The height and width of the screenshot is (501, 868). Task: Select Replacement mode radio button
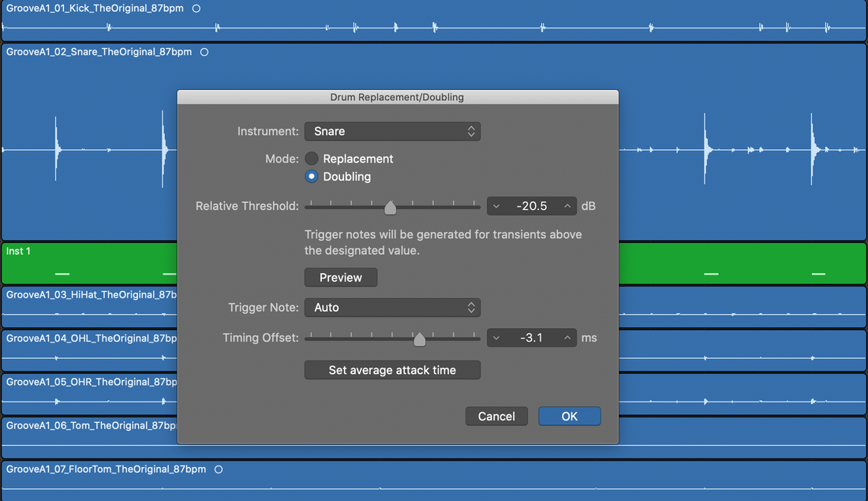click(x=312, y=159)
